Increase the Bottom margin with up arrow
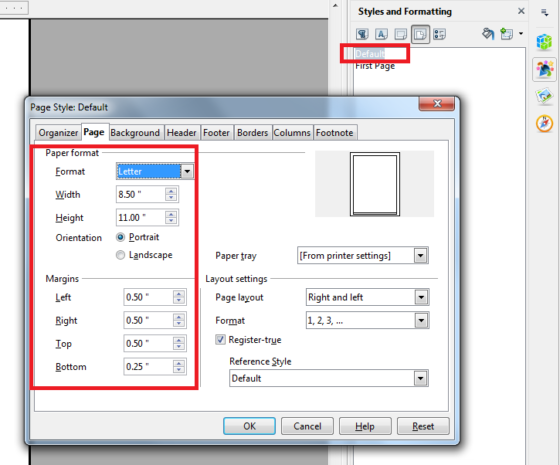Viewport: 560px width, 465px height. tap(179, 363)
